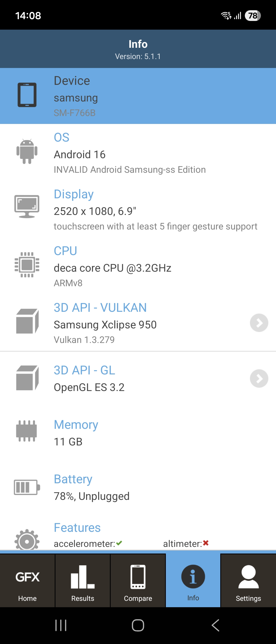Screen dimensions: 276x644
Task: Tap the Android robot OS icon
Action: pos(27,152)
